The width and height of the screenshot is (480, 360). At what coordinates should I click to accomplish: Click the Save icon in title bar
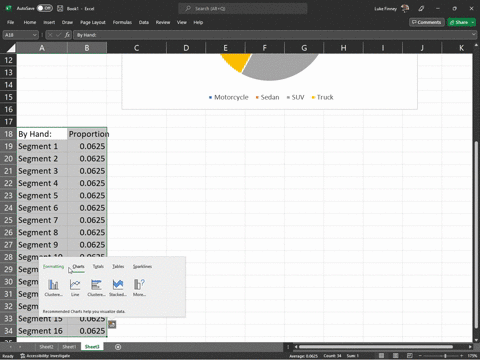[x=60, y=8]
